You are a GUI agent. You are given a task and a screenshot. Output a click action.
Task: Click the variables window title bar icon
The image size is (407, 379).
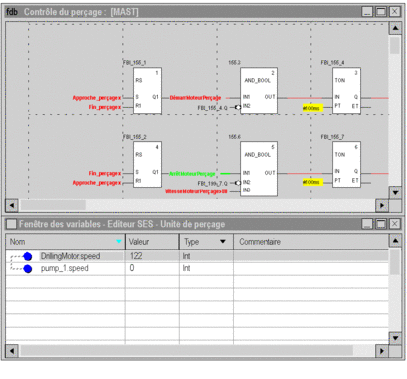12,224
